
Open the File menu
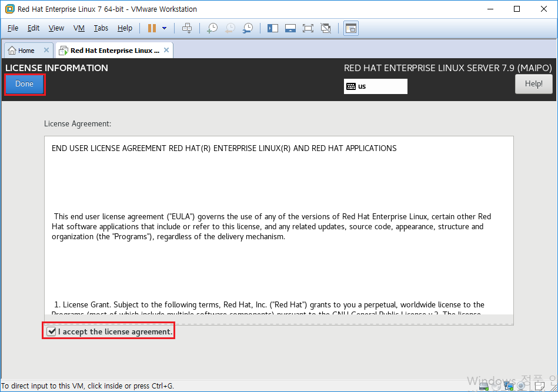(x=13, y=28)
